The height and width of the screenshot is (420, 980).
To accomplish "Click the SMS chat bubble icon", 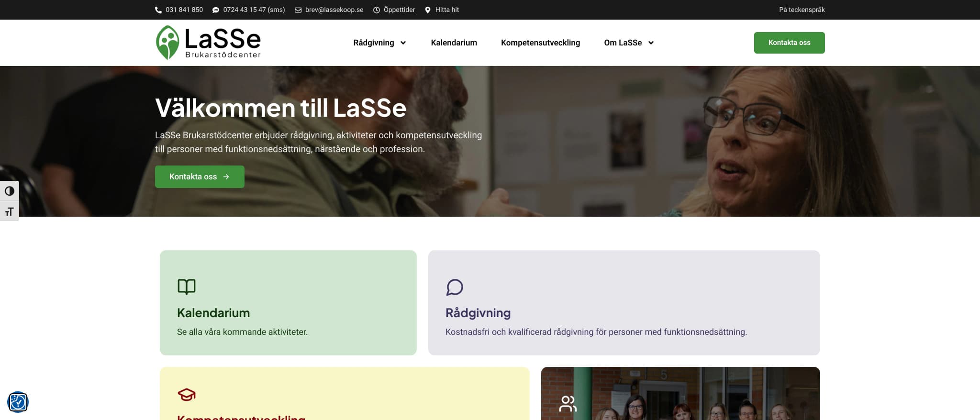I will (216, 10).
